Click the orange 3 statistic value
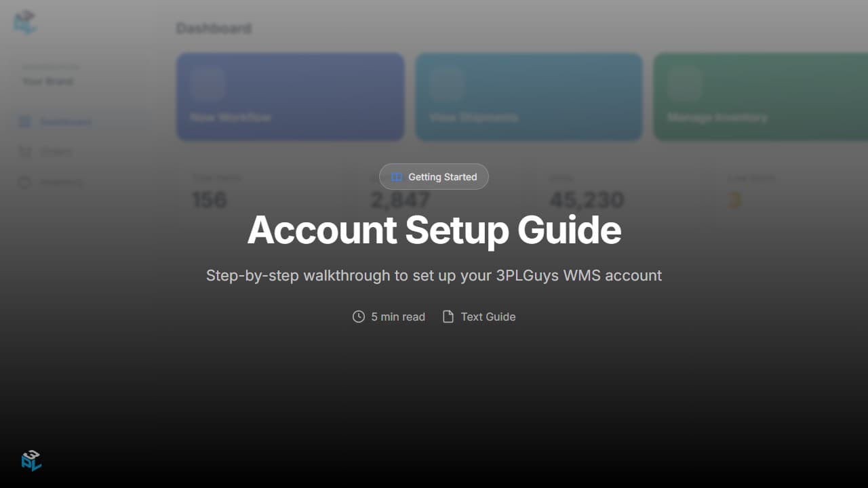This screenshot has width=868, height=488. pos(734,200)
